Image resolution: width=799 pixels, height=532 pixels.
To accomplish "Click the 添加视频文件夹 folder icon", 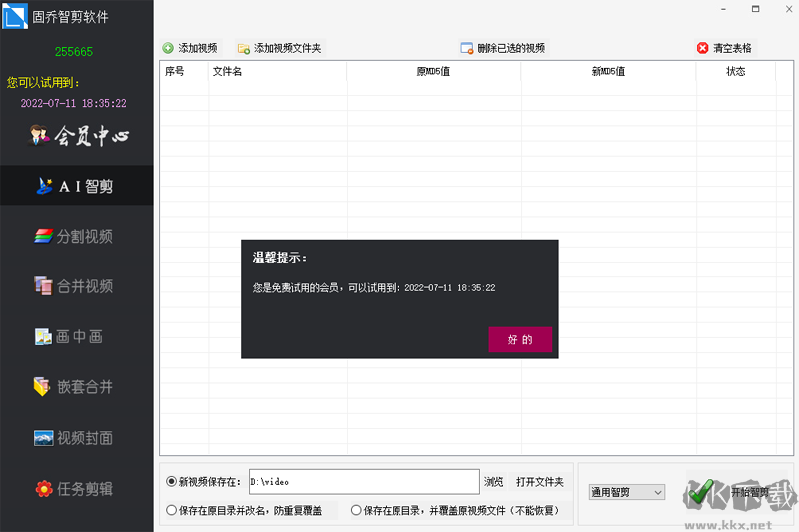I will point(243,48).
